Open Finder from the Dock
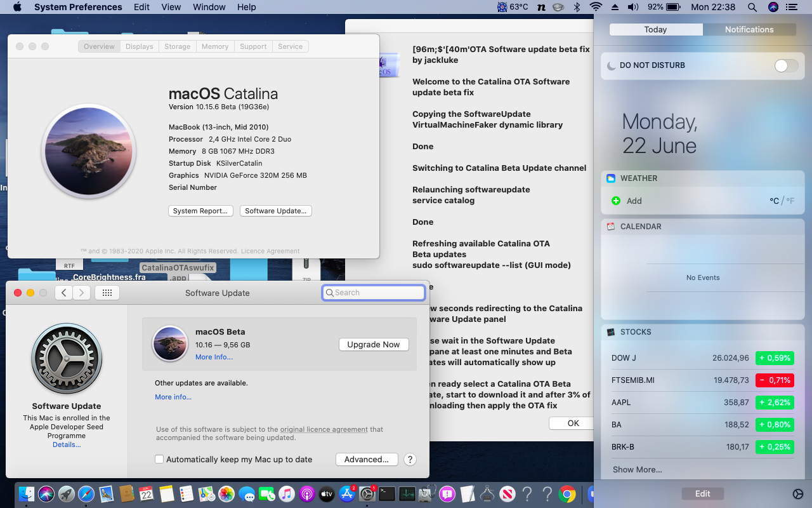This screenshot has height=508, width=812. tap(27, 493)
